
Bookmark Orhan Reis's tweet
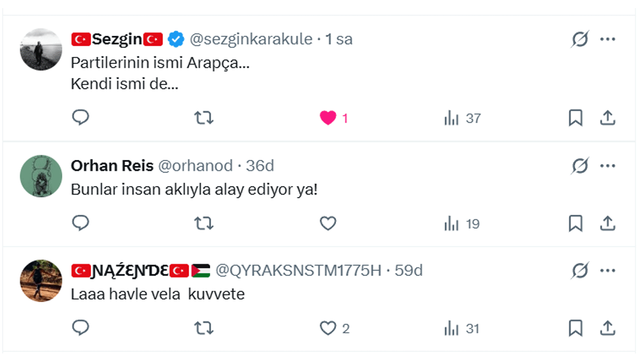pyautogui.click(x=576, y=223)
